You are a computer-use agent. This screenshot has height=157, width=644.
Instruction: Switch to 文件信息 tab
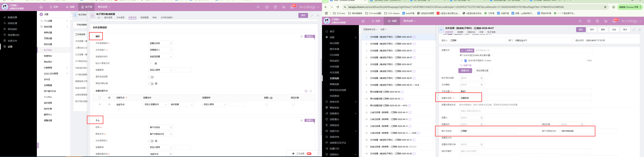tap(120, 17)
